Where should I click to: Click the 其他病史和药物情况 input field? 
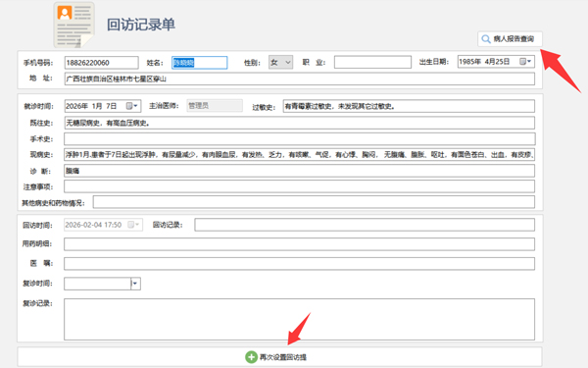coord(314,202)
